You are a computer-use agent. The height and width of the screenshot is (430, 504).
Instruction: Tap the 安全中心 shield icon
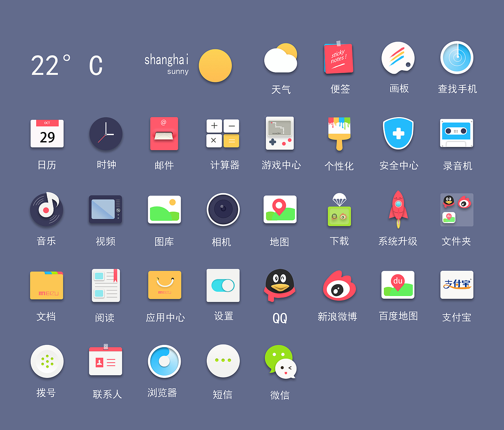398,133
